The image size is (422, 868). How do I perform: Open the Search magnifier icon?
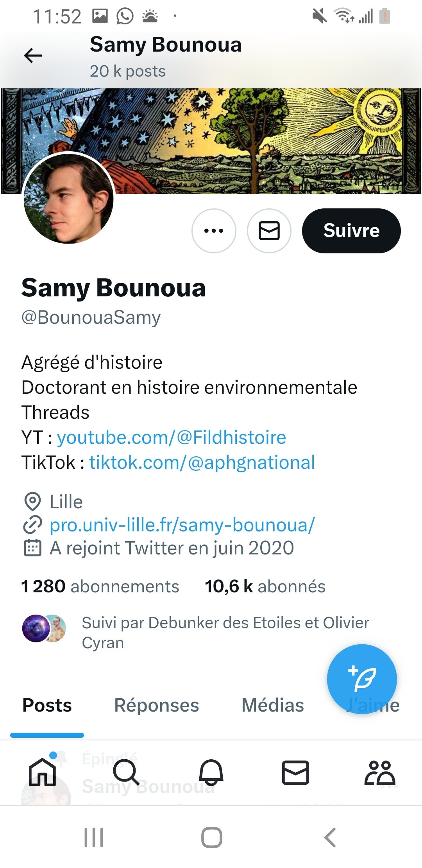(126, 772)
